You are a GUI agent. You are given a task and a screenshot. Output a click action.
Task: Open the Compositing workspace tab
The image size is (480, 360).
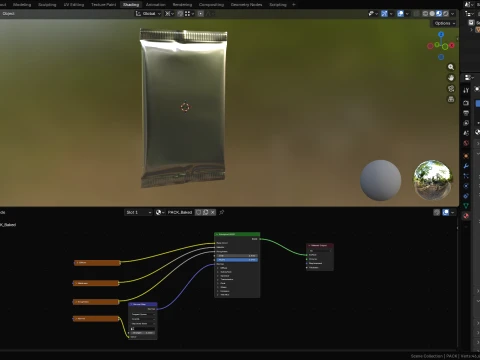tap(211, 5)
